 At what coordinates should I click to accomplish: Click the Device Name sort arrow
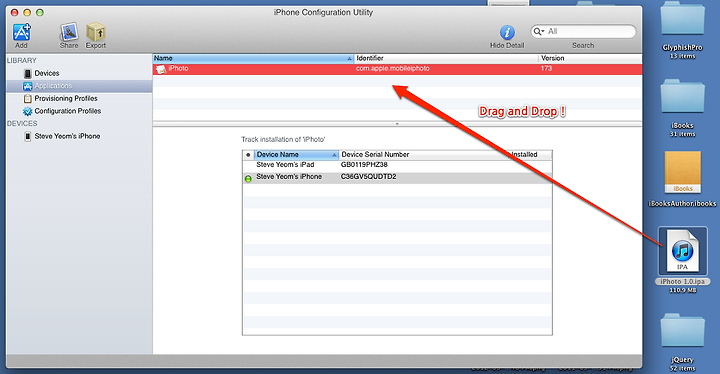(x=334, y=155)
